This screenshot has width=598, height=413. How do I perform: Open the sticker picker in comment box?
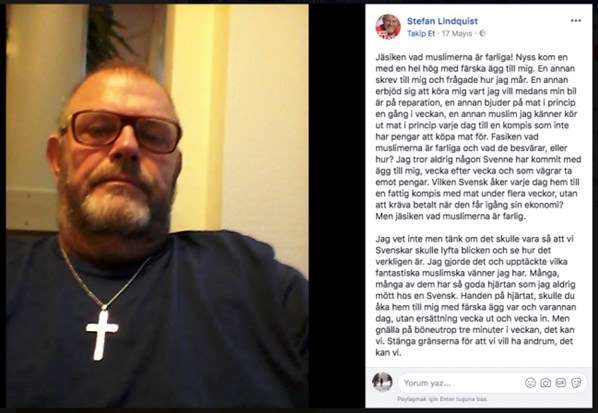coord(576,383)
